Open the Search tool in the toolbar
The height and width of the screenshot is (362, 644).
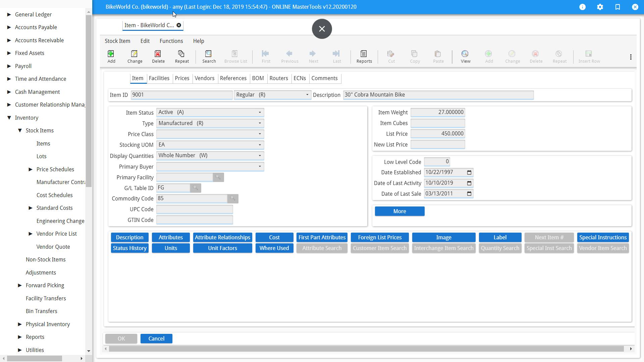click(209, 56)
